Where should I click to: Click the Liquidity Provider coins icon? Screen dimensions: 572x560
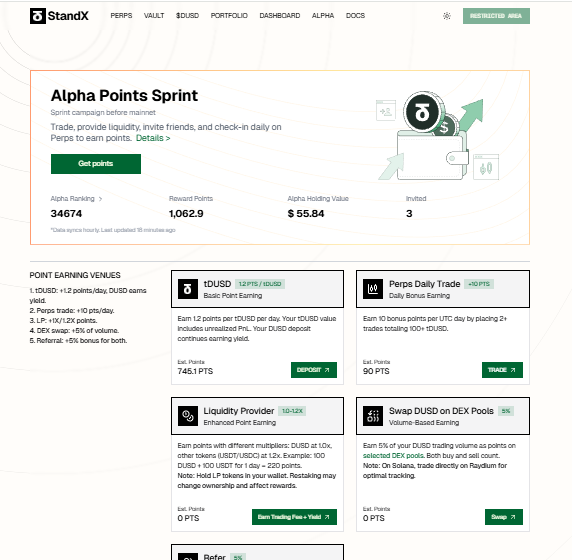(188, 416)
